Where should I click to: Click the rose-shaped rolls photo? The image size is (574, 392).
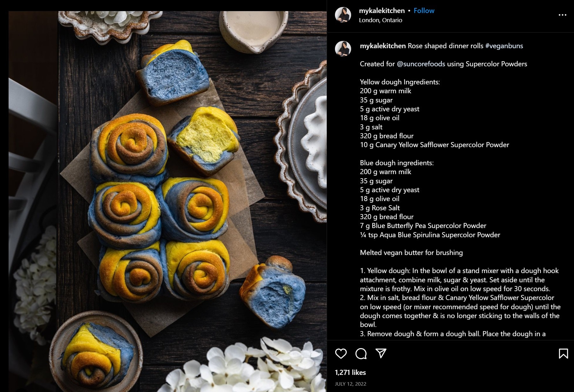(159, 209)
